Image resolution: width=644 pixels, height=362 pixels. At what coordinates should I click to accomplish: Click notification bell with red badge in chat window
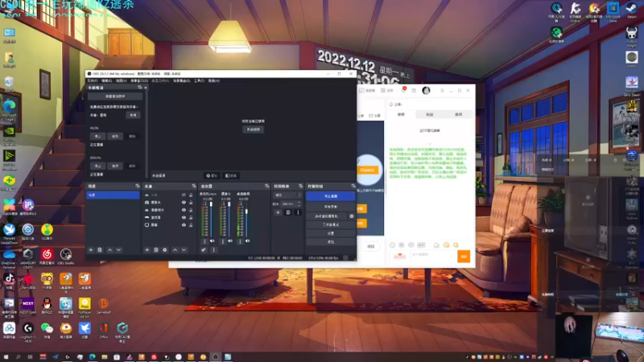(403, 90)
